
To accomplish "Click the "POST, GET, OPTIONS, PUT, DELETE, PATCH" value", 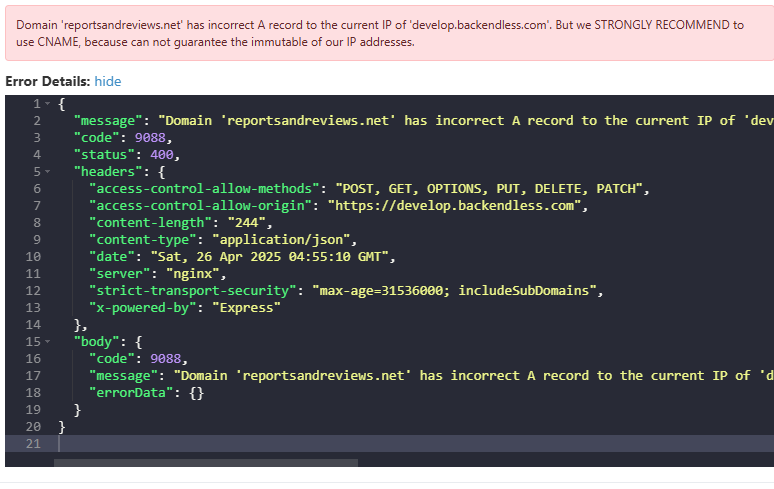I will click(489, 189).
